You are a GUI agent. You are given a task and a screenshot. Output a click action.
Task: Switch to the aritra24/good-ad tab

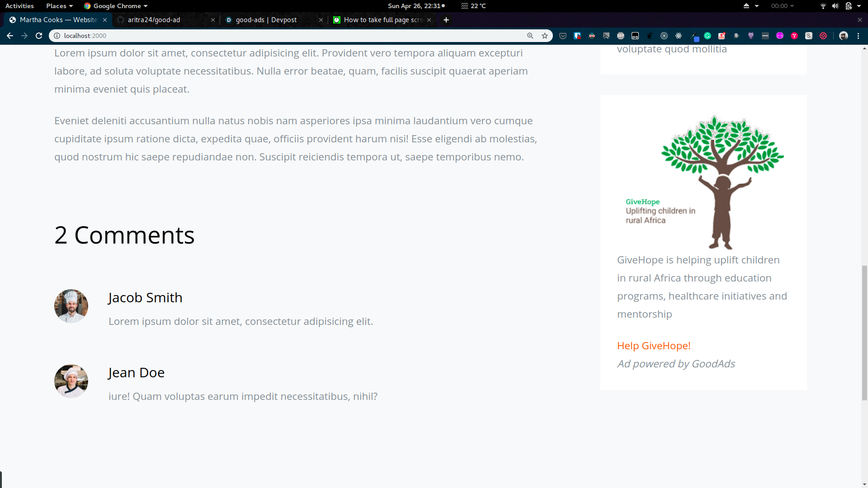[x=154, y=20]
